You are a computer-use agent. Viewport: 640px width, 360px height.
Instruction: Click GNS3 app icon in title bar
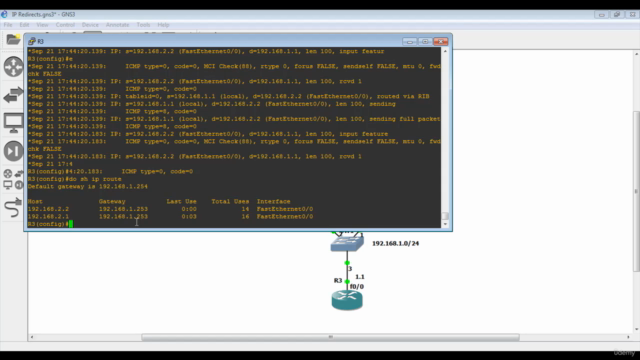coord(4,14)
